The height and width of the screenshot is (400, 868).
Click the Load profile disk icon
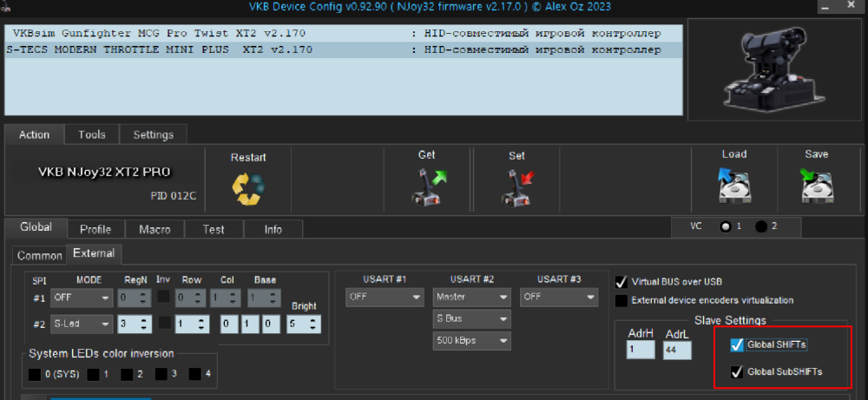734,185
